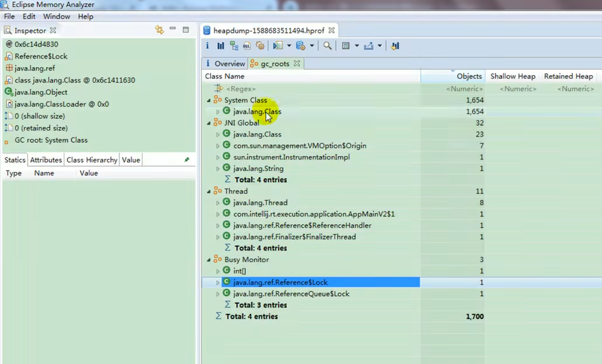Sort by the Shallow Heap column header
This screenshot has height=364, width=602.
pyautogui.click(x=512, y=76)
